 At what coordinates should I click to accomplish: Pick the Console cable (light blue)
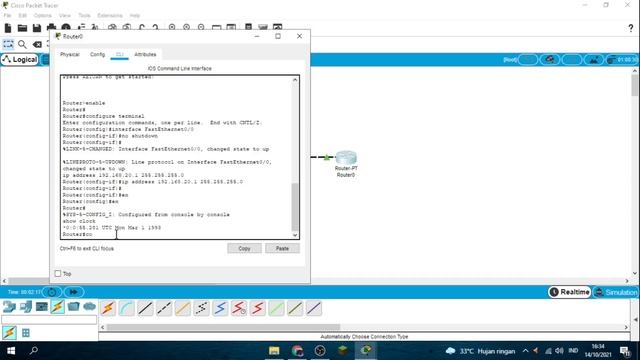pyautogui.click(x=127, y=308)
